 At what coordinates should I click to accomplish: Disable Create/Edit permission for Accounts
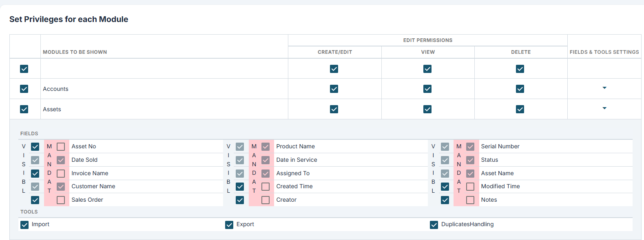pyautogui.click(x=334, y=89)
